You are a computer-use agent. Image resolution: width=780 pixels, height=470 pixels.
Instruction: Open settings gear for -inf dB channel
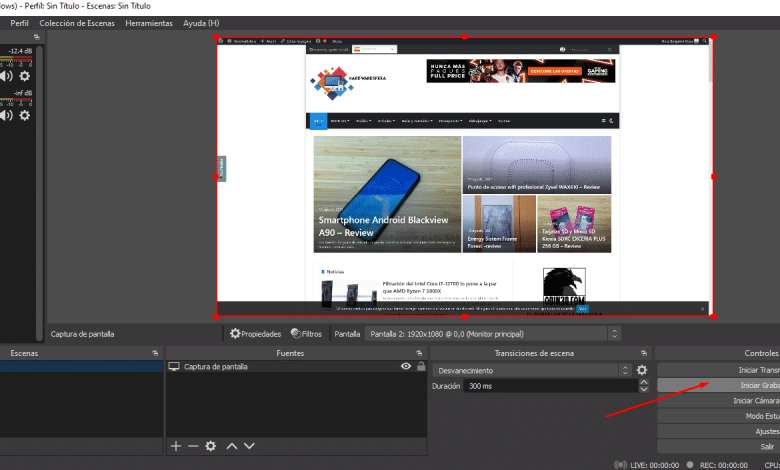click(x=24, y=115)
